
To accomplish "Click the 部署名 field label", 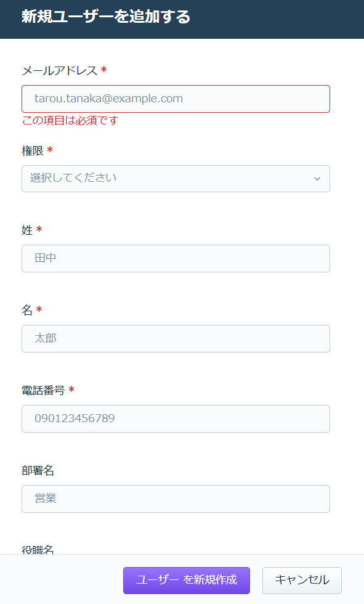I will pos(38,470).
